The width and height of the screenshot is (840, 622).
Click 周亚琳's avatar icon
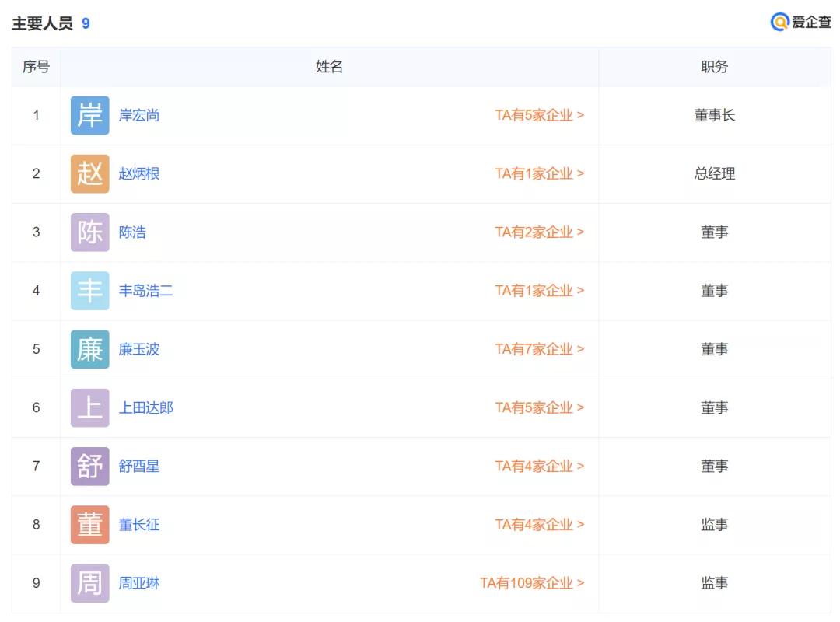[89, 583]
